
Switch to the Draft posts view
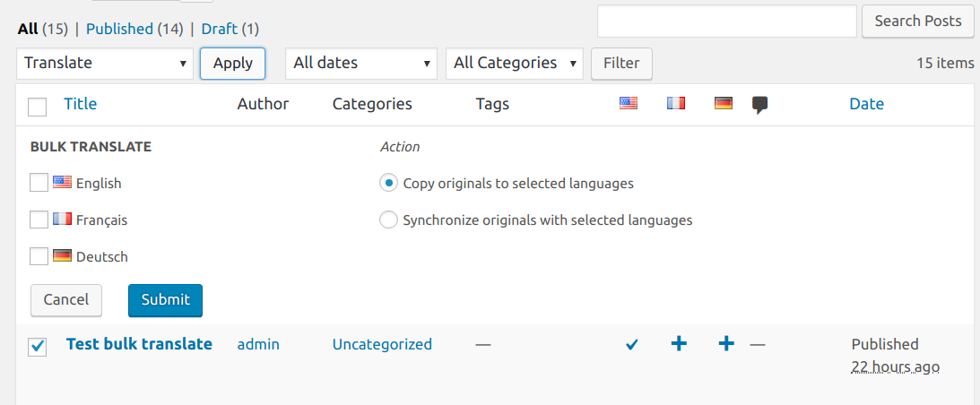point(220,29)
